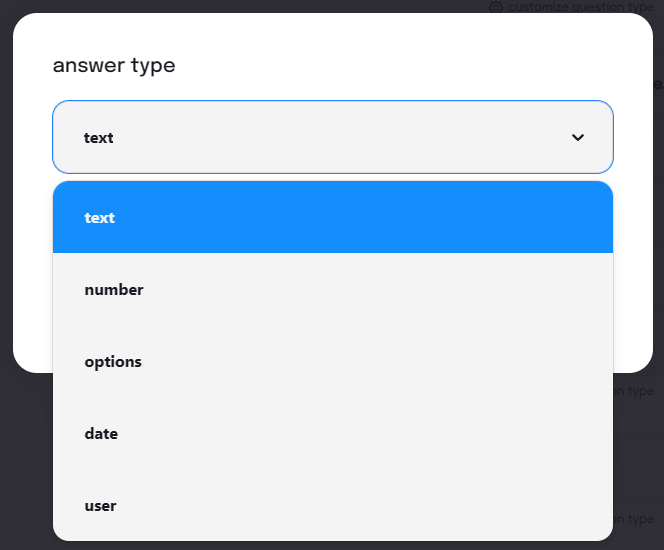The height and width of the screenshot is (550, 664).
Task: Focus the blue-outlined answer type field
Action: (x=333, y=137)
